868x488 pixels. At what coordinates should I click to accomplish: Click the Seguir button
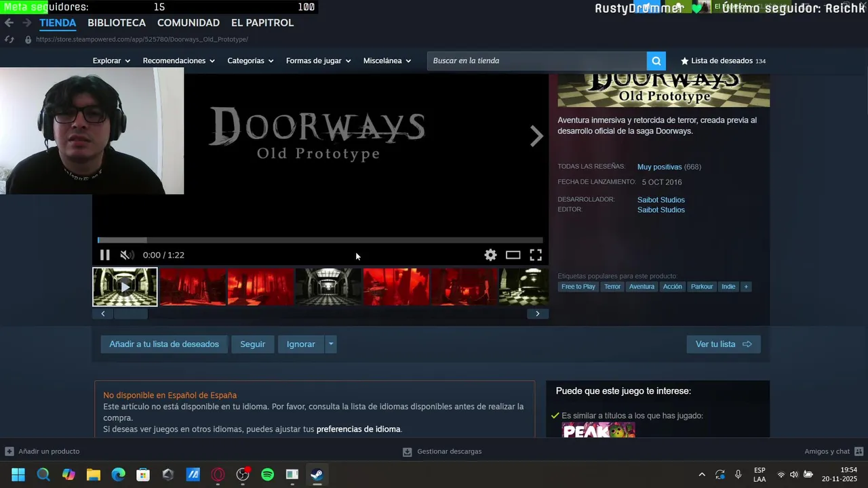(252, 344)
